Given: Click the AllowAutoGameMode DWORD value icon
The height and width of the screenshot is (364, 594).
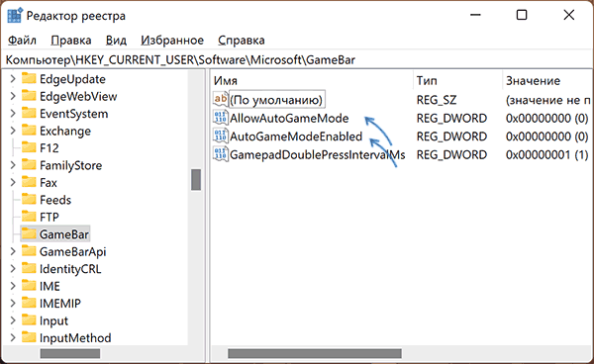Looking at the screenshot, I should [x=221, y=118].
